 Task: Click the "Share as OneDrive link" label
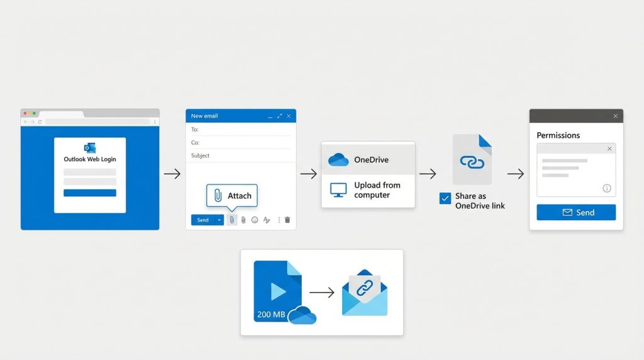(x=480, y=201)
